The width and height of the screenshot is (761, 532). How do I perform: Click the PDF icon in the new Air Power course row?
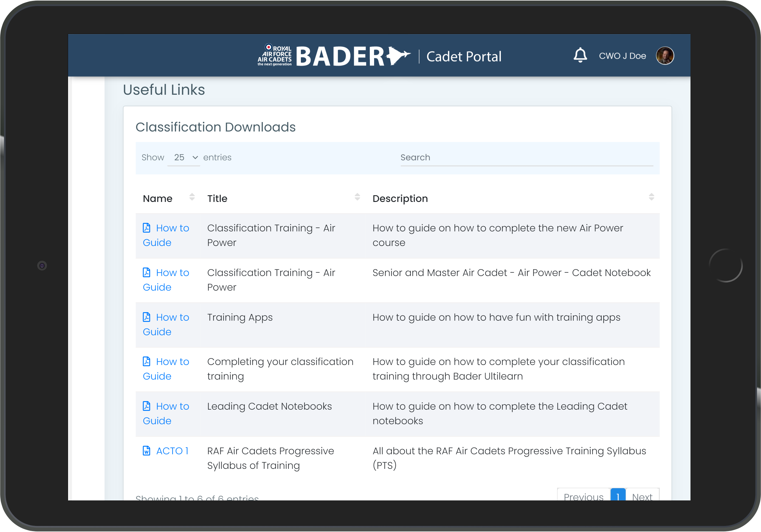(x=146, y=227)
